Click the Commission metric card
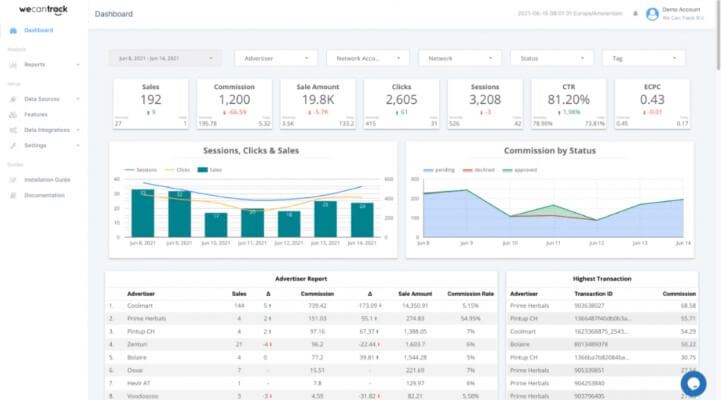This screenshot has width=721, height=400. [235, 104]
